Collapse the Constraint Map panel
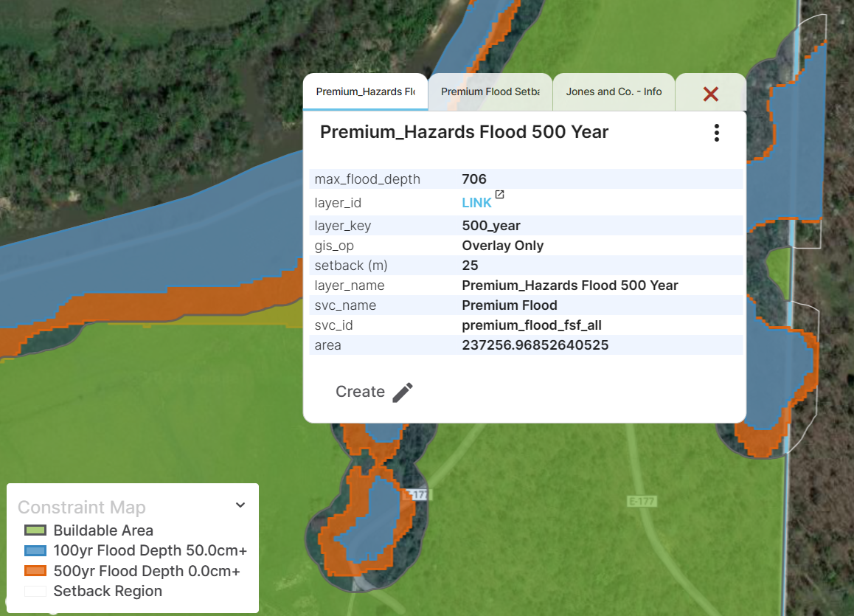 240,505
